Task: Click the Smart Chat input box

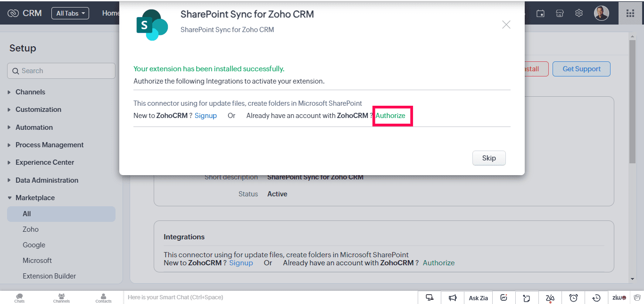Action: click(271, 297)
